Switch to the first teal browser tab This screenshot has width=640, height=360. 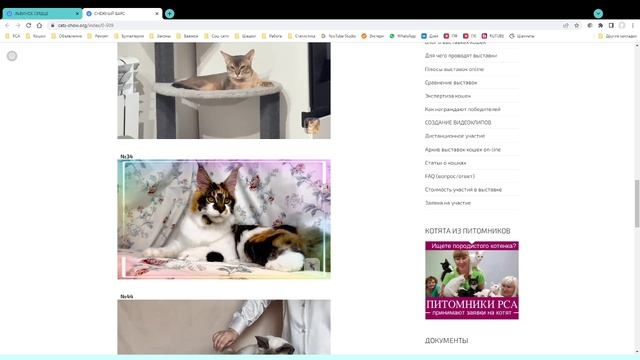pyautogui.click(x=42, y=13)
